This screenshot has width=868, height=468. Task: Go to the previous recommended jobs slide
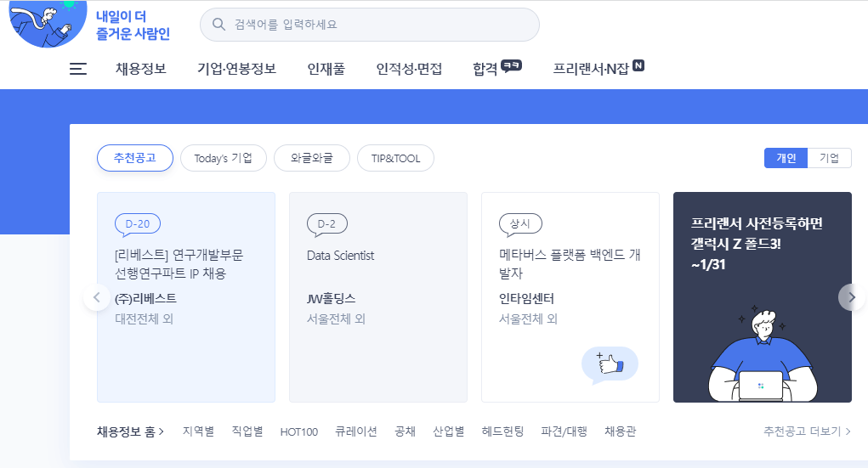(96, 297)
